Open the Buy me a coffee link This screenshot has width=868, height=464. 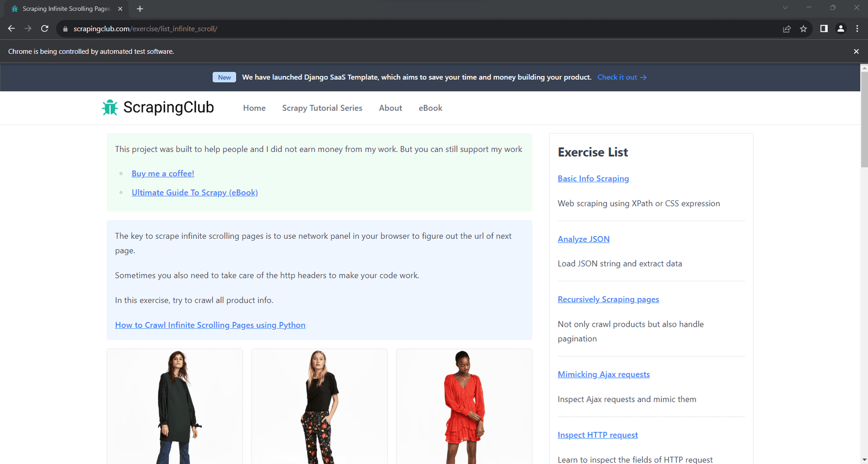pos(163,174)
